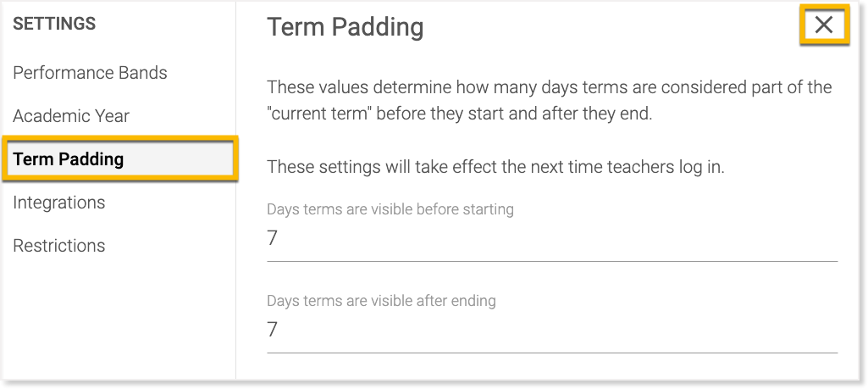Click the "Days terms are visible before starting" label
Viewport: 868px width, 389px height.
(390, 209)
